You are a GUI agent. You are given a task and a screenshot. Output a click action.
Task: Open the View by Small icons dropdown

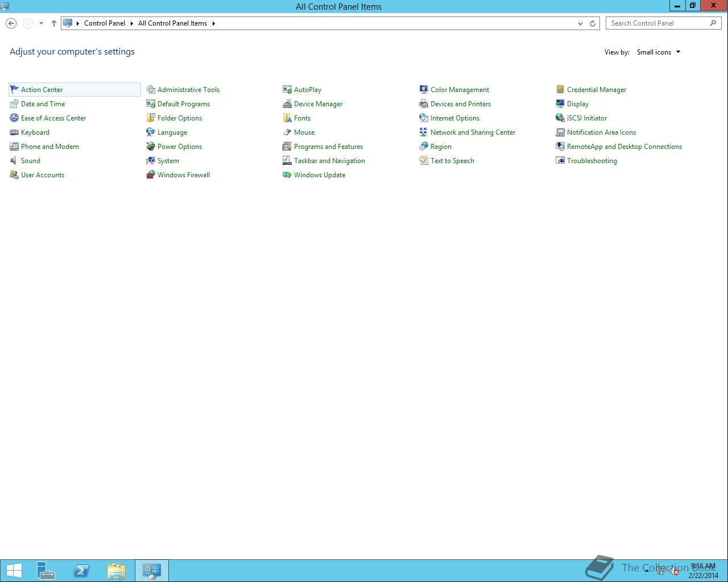point(659,52)
